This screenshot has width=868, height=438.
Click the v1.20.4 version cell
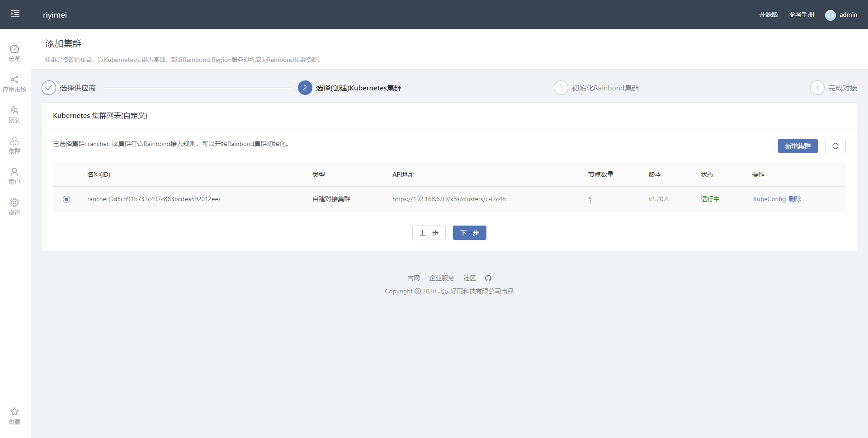click(658, 199)
